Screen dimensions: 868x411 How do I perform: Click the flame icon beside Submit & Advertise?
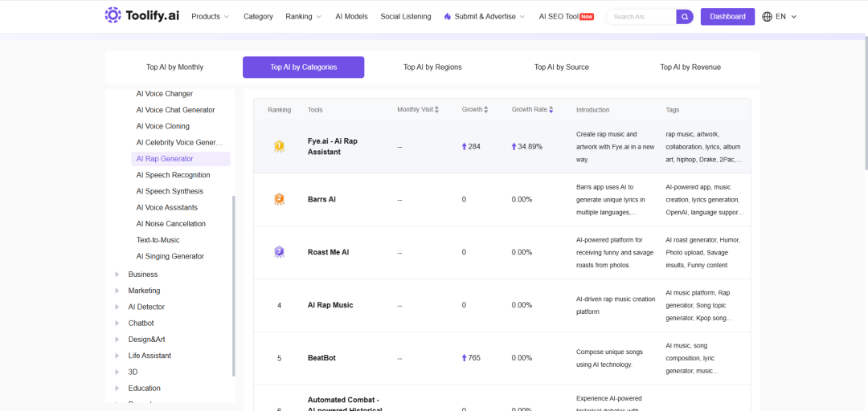[448, 17]
